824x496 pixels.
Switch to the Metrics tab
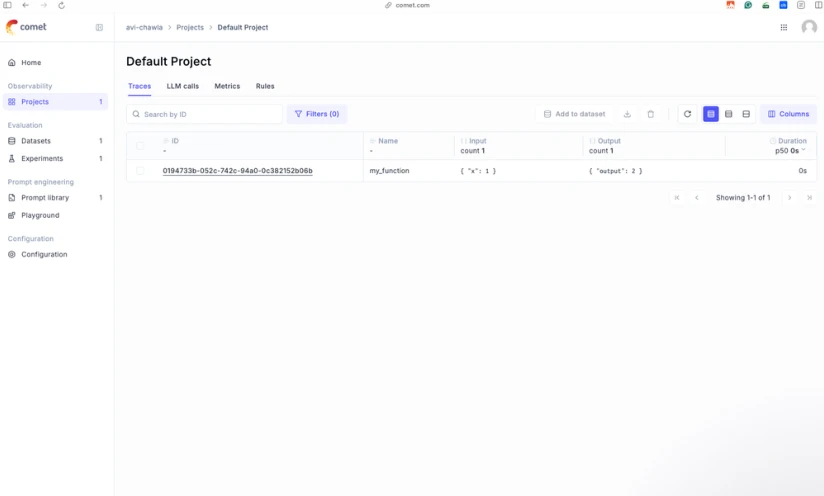pos(227,86)
